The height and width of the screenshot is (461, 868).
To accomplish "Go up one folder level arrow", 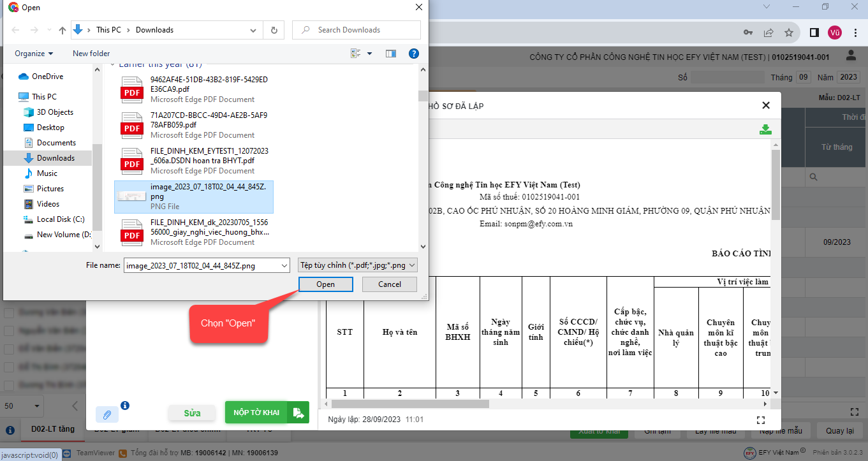I will click(63, 30).
